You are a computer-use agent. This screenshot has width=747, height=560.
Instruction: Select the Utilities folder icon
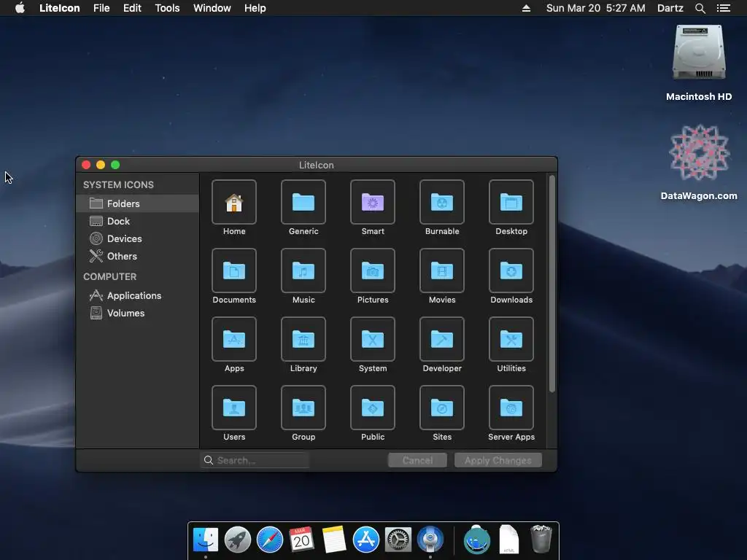tap(511, 339)
